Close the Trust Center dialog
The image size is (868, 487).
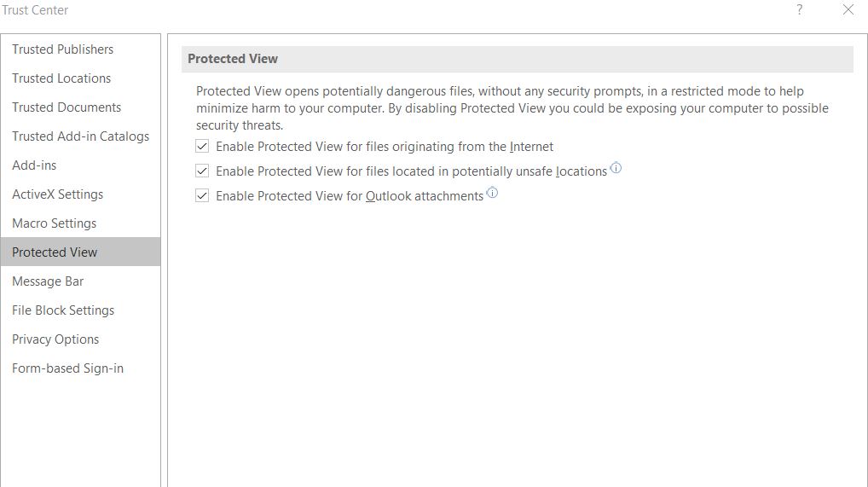pyautogui.click(x=848, y=9)
